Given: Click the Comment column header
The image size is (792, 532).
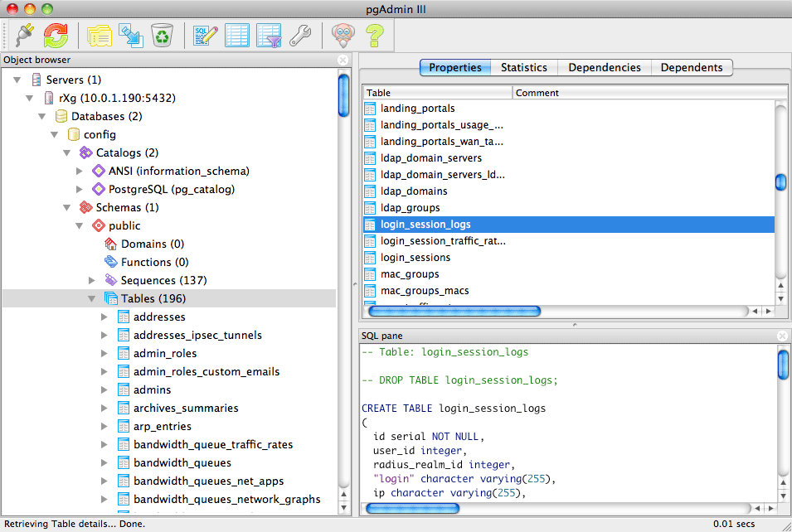Looking at the screenshot, I should tap(650, 93).
